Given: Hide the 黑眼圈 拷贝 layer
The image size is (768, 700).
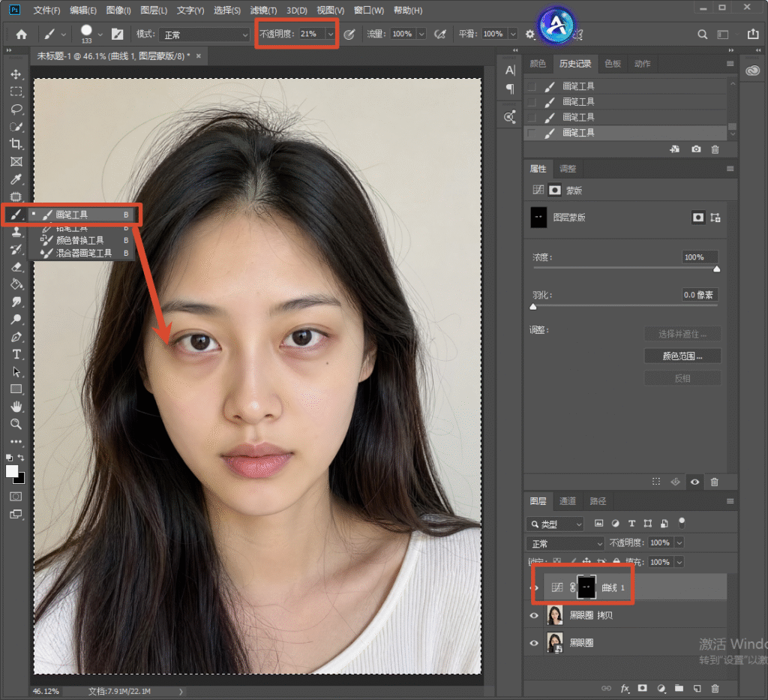Looking at the screenshot, I should point(534,616).
